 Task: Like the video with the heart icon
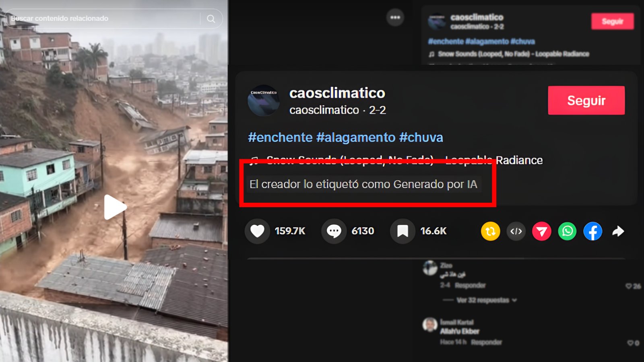[257, 231]
